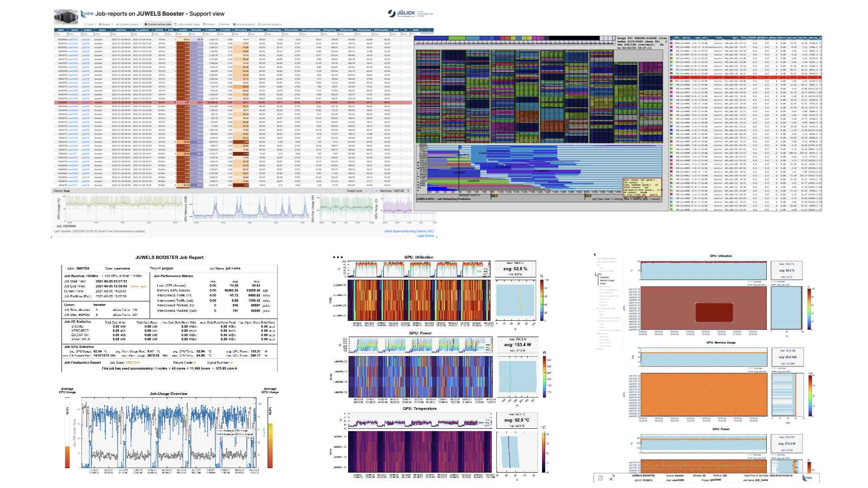Open the Live dropdown menu

point(90,24)
